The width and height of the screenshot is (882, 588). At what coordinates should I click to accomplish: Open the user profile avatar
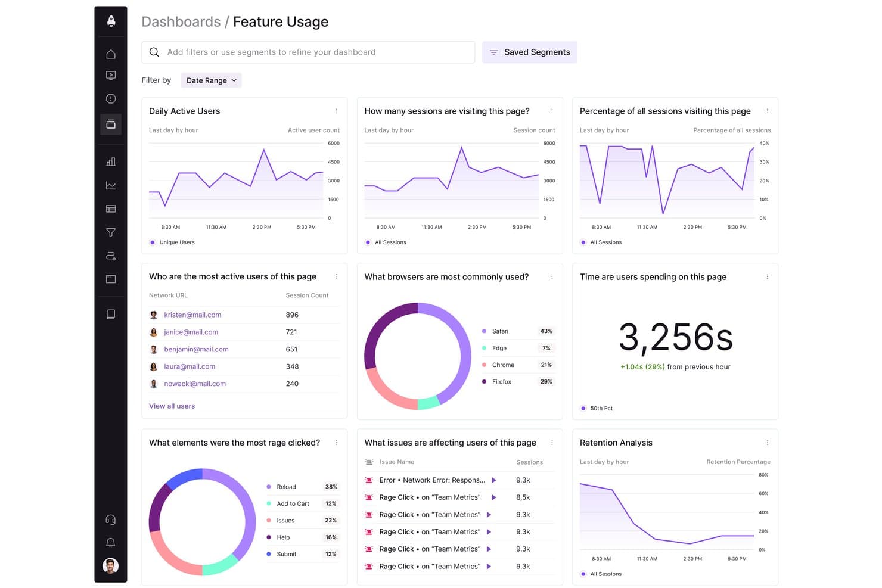111,566
